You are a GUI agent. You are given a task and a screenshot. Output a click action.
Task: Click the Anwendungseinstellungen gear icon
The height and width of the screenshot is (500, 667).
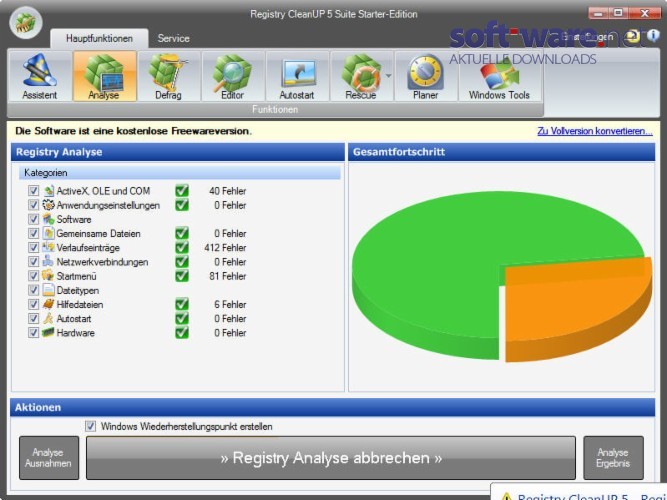48,205
